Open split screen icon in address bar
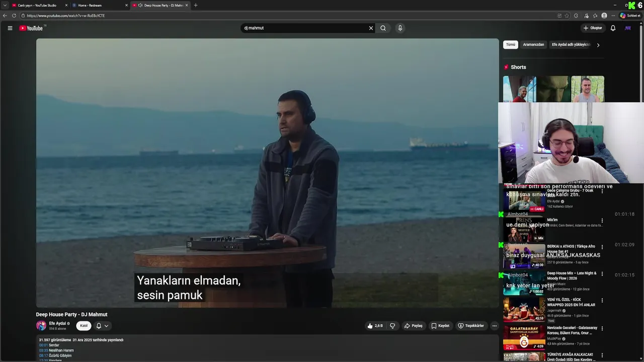The height and width of the screenshot is (362, 644). (559, 16)
